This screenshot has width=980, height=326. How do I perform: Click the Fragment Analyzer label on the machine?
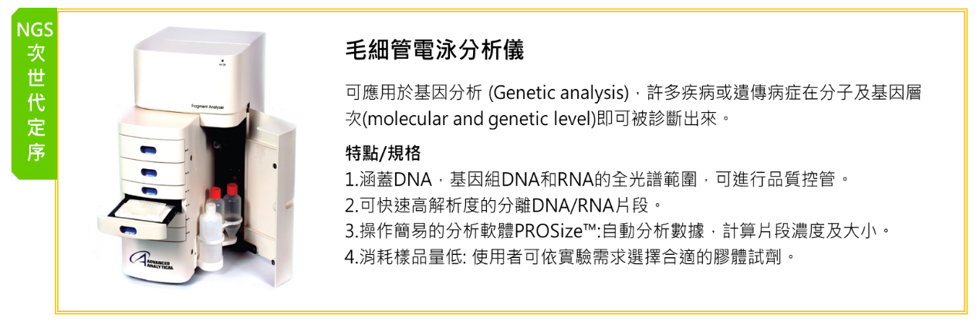point(207,107)
